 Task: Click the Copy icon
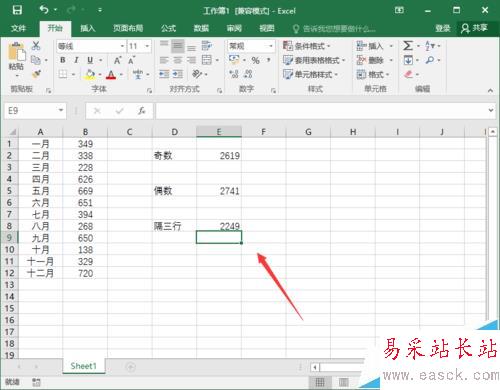click(36, 60)
